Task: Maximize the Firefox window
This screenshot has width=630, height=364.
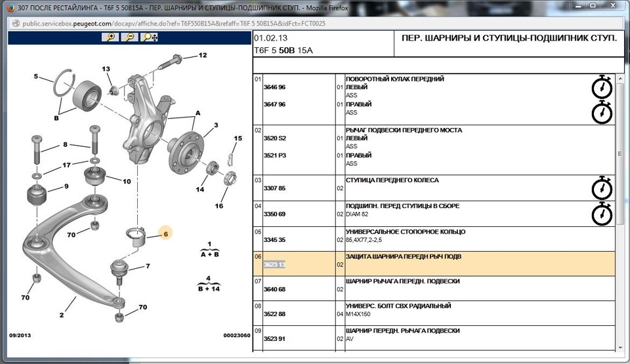Action: [593, 6]
